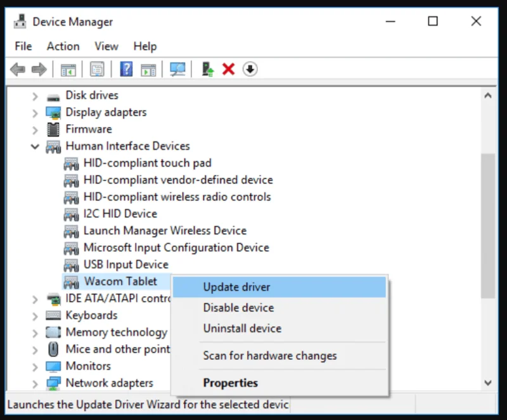Expand the Monitors node
The image size is (507, 420).
35,367
